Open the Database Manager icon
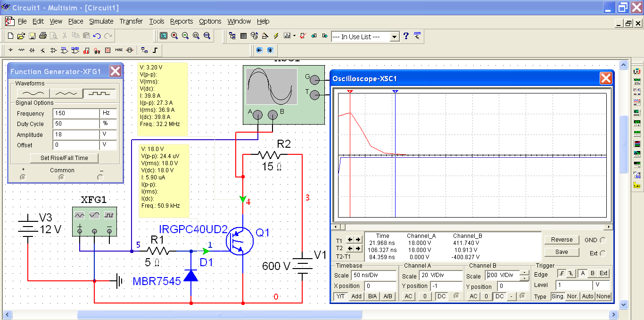 point(254,36)
